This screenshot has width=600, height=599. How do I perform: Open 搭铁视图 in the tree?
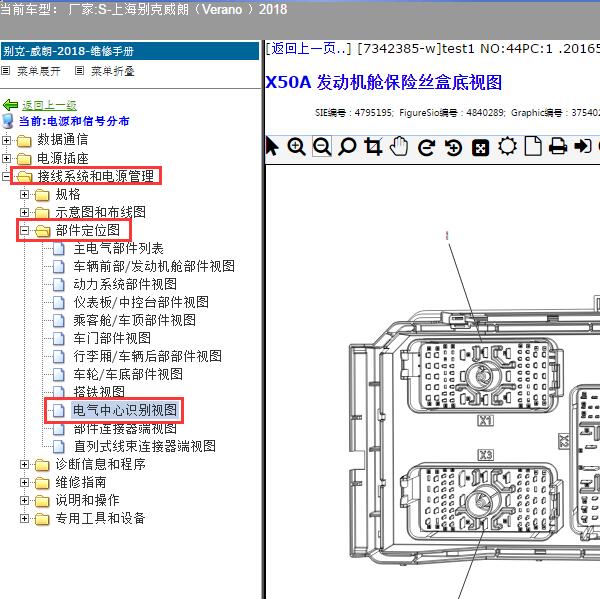(x=99, y=392)
